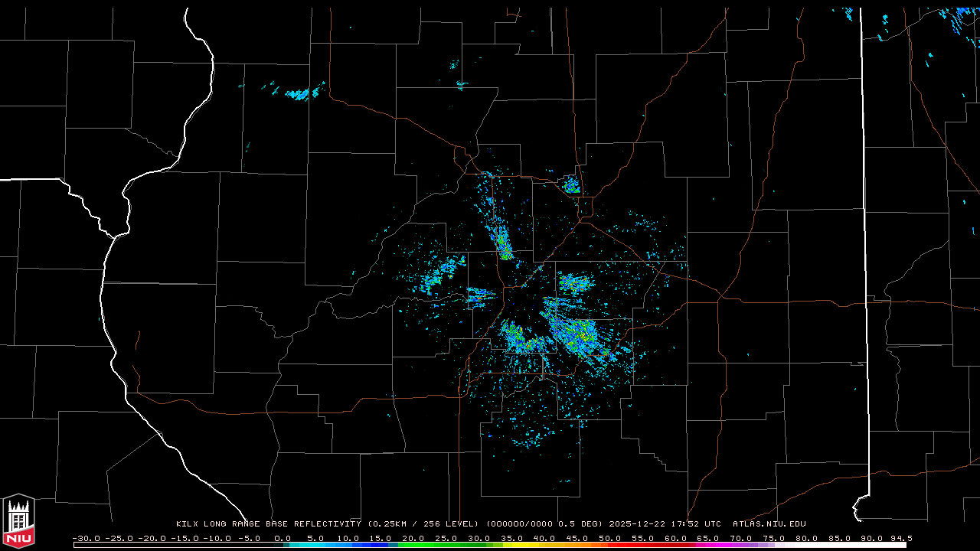Click the KILX Long Range Base Reflectivity title
Image resolution: width=980 pixels, height=551 pixels.
pos(268,524)
